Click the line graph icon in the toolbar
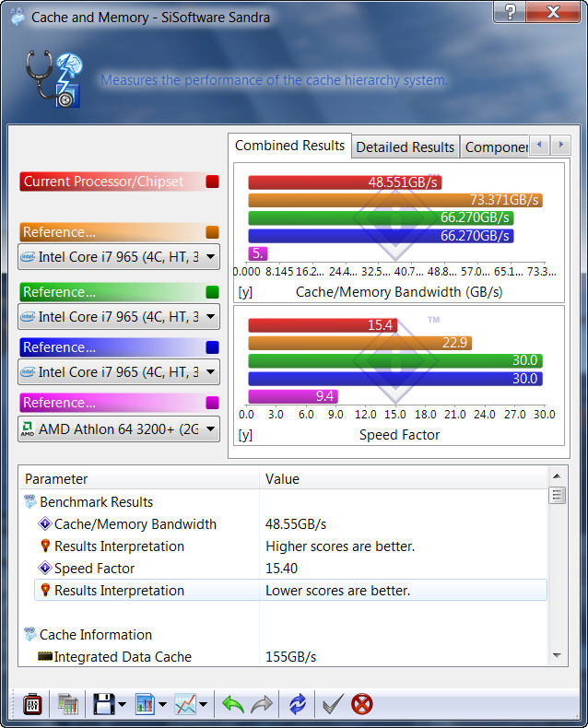The image size is (588, 728). [x=185, y=704]
